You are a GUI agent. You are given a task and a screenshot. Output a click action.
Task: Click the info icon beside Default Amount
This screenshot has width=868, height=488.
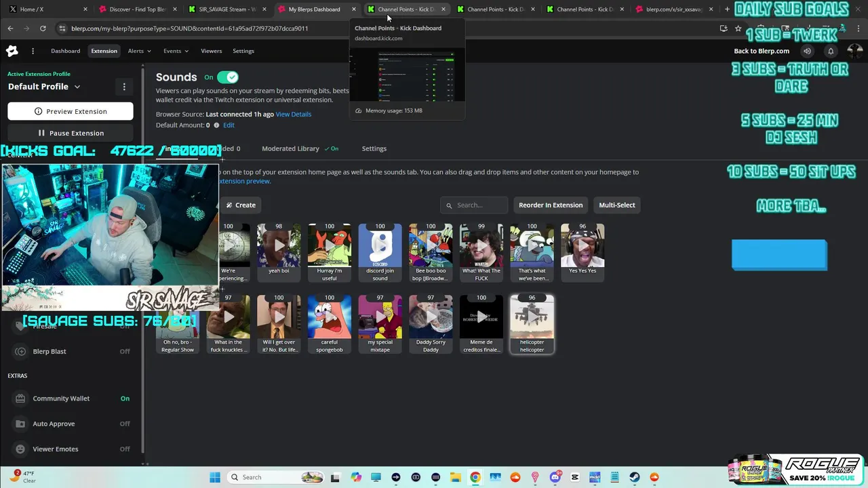tap(216, 125)
